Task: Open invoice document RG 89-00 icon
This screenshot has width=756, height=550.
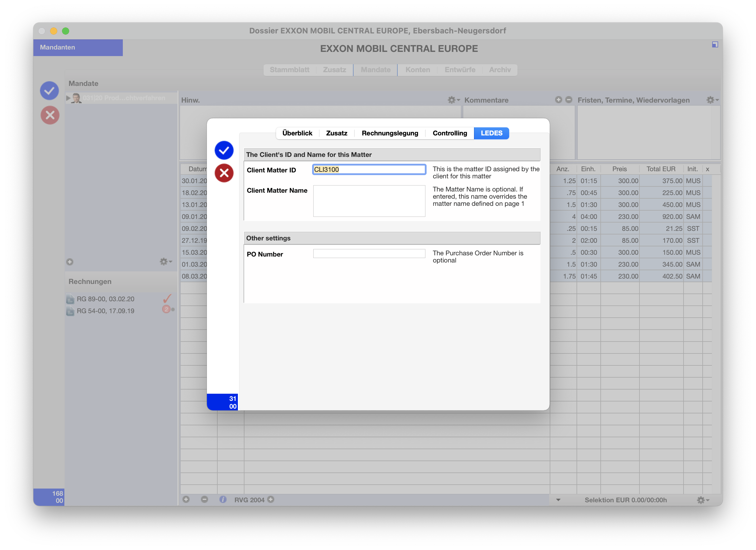Action: (x=70, y=299)
